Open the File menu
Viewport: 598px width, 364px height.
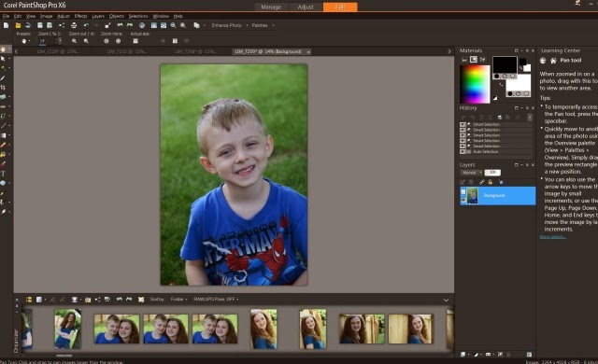click(x=6, y=16)
